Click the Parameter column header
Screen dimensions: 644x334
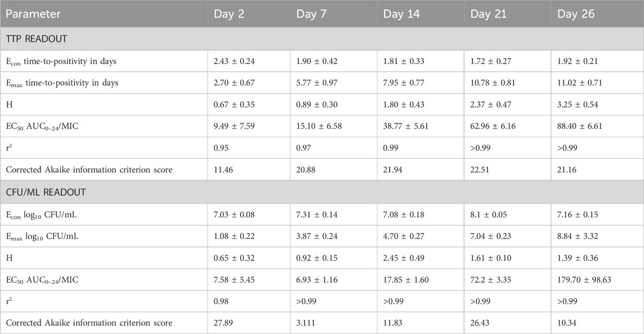pos(35,14)
